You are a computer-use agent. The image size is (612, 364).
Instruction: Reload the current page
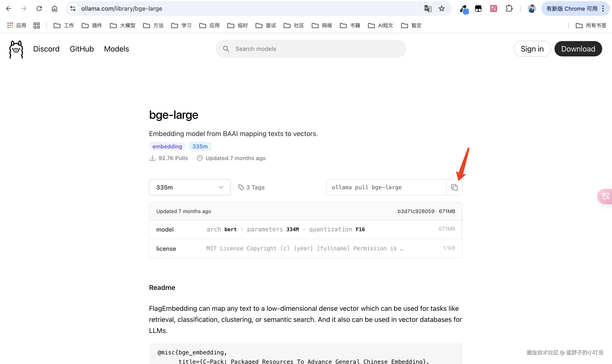[x=39, y=9]
